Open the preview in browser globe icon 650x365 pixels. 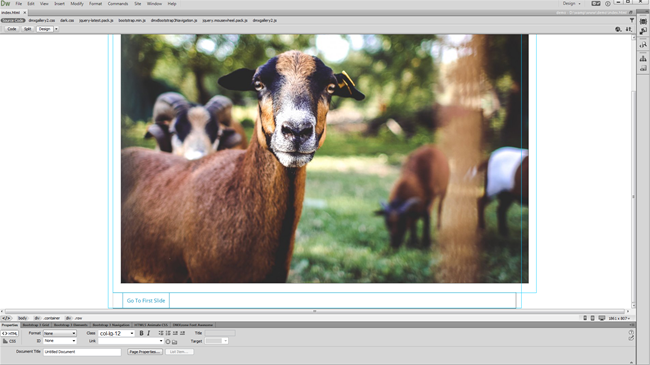tap(618, 29)
